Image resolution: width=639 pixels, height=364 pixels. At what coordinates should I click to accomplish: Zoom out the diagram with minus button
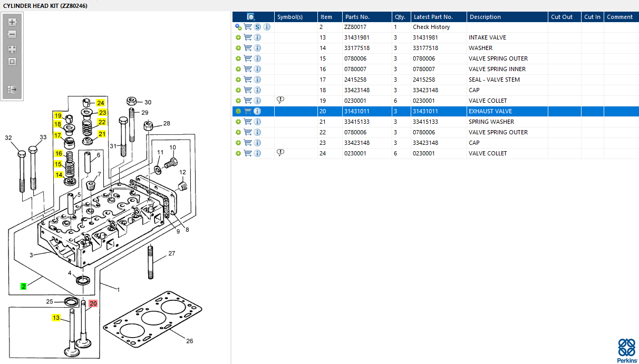point(12,34)
